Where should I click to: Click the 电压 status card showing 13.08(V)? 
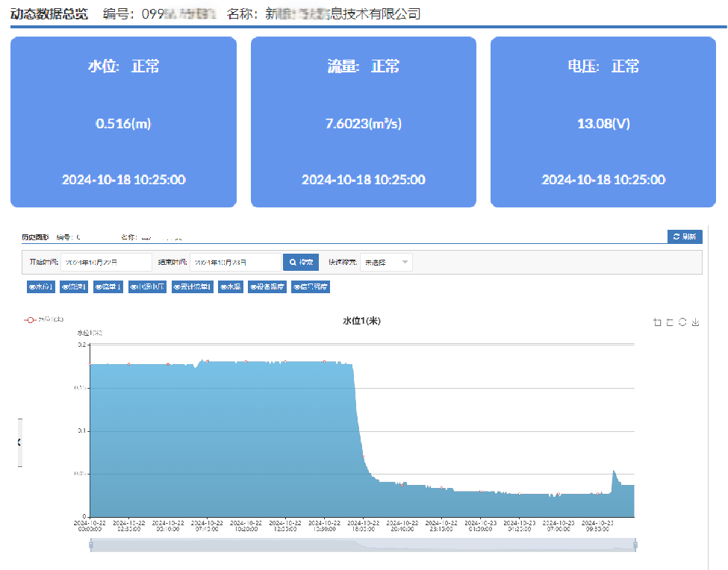[x=603, y=122]
